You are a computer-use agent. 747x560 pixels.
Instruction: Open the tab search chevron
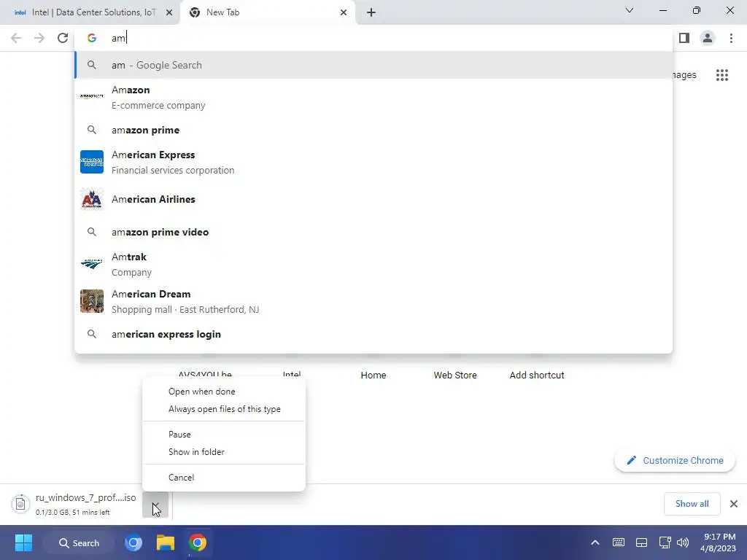pyautogui.click(x=630, y=10)
